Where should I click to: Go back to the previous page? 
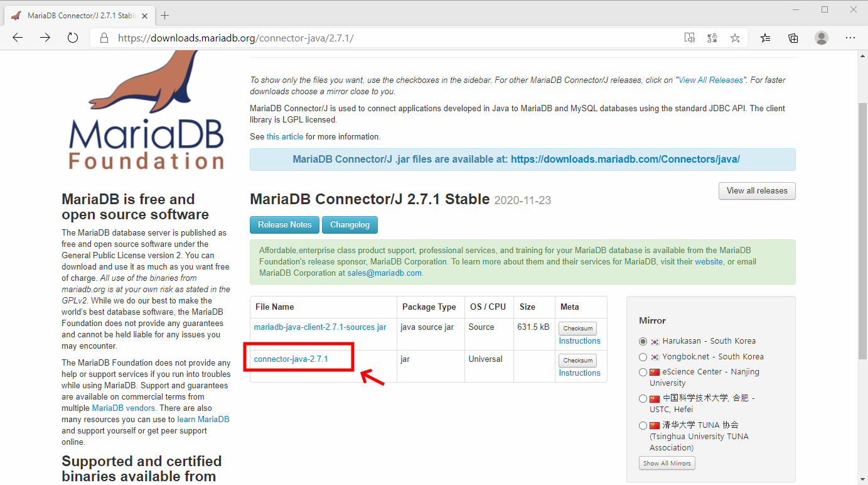[x=18, y=38]
